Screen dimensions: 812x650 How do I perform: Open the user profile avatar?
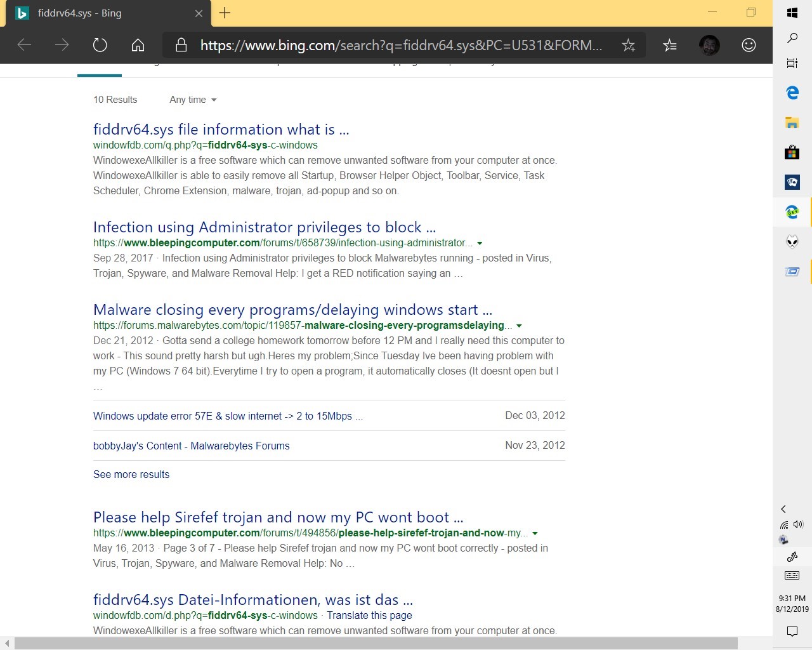[x=709, y=45]
